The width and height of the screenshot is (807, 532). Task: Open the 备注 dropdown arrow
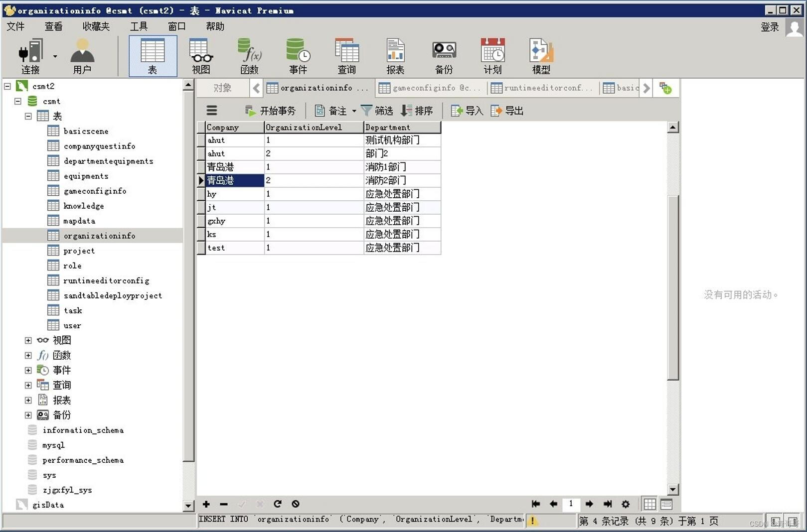tap(354, 111)
